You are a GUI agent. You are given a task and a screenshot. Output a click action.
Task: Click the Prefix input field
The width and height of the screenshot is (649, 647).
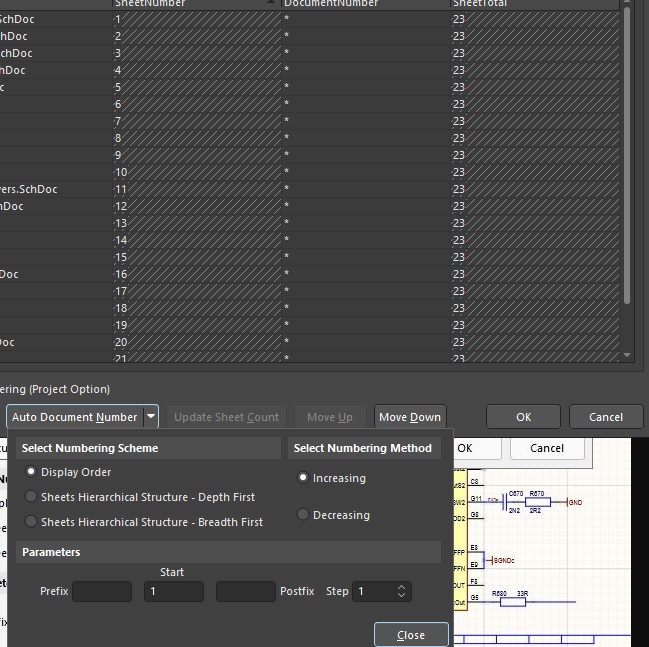click(102, 591)
